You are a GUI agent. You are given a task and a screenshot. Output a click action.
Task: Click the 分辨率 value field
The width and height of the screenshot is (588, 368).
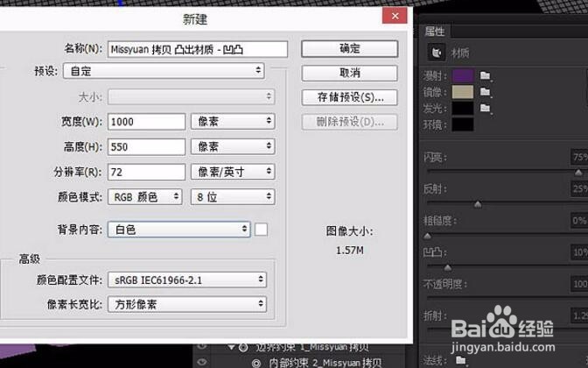pyautogui.click(x=146, y=172)
